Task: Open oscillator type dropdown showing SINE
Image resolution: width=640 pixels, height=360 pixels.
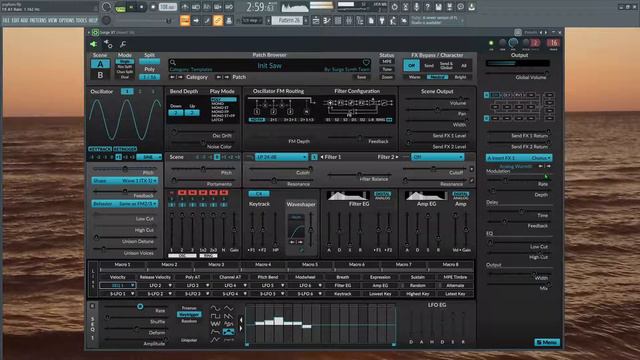Action: (x=149, y=157)
